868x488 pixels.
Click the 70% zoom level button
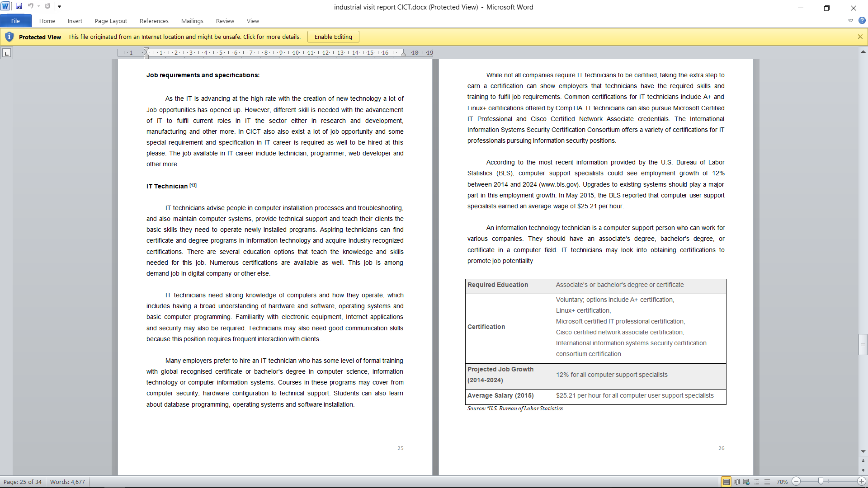[x=782, y=482]
